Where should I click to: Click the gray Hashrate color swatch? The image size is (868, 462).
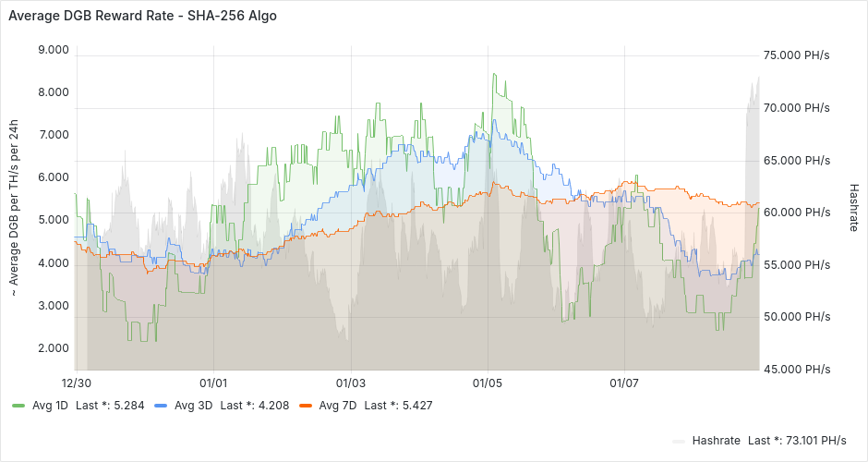(679, 441)
